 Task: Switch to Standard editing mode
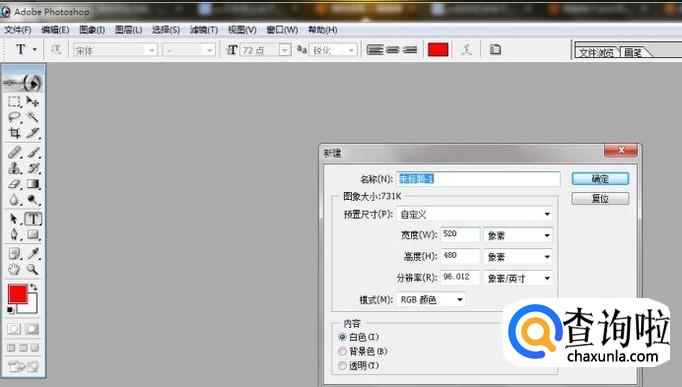14,329
